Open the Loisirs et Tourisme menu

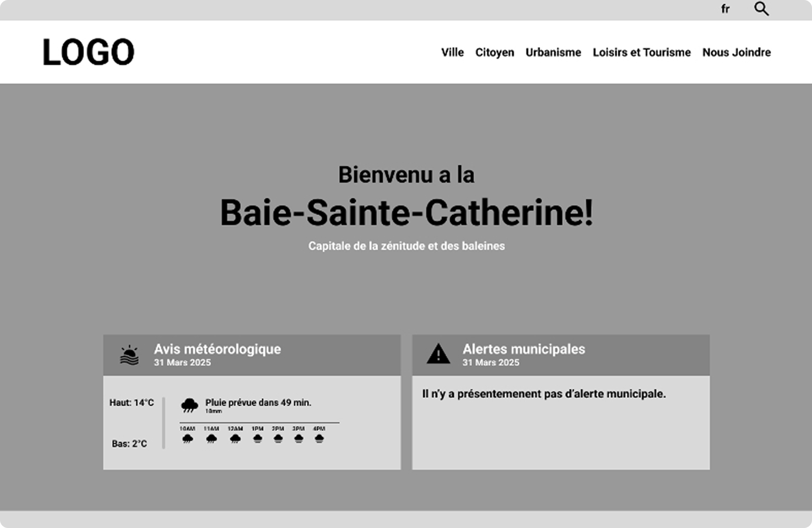coord(641,52)
